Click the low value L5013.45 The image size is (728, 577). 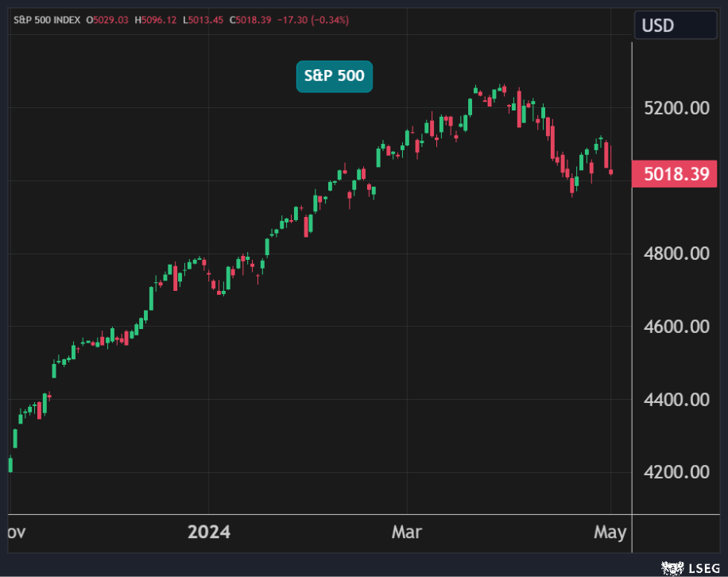[204, 20]
